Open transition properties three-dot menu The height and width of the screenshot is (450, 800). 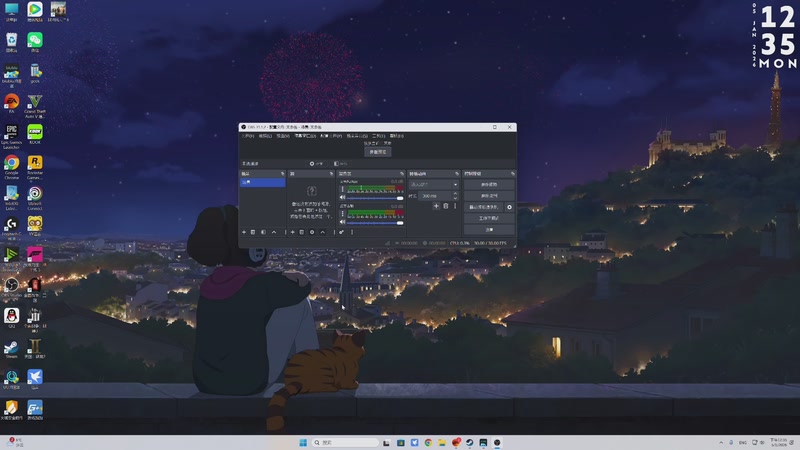(x=455, y=206)
